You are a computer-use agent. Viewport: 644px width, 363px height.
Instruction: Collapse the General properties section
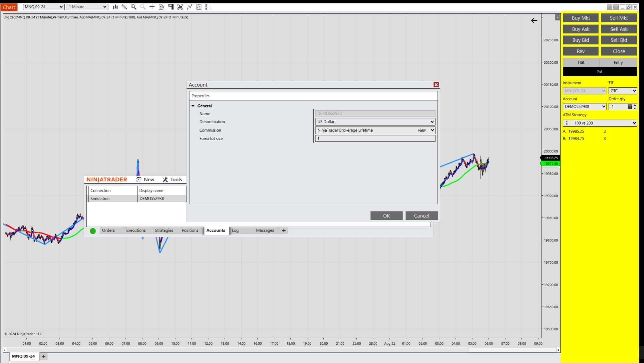193,106
